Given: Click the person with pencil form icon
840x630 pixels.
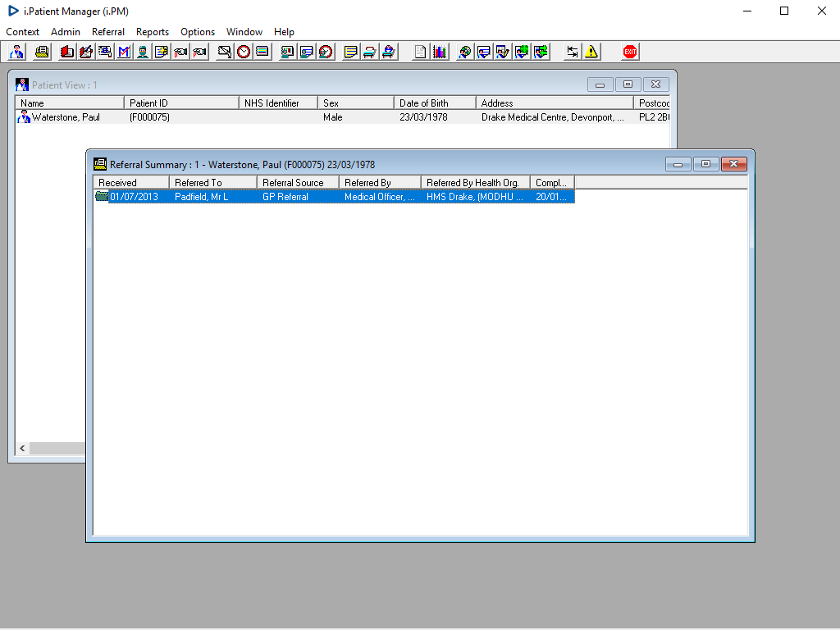Looking at the screenshot, I should [503, 52].
